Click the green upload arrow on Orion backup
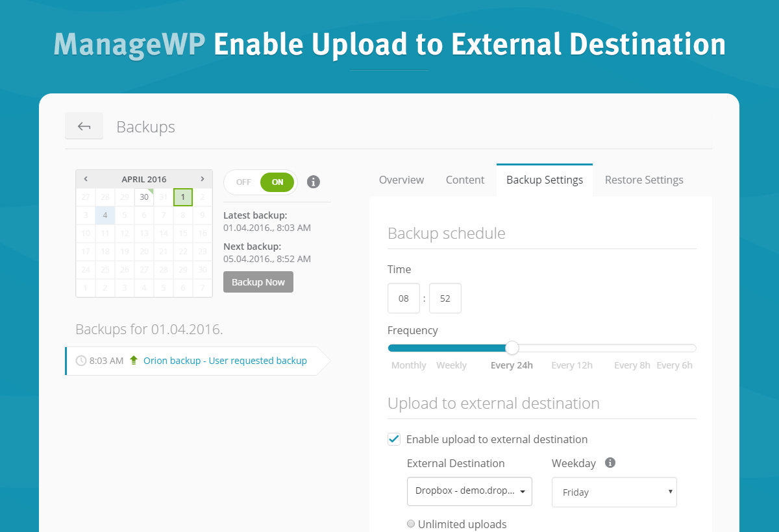 134,360
